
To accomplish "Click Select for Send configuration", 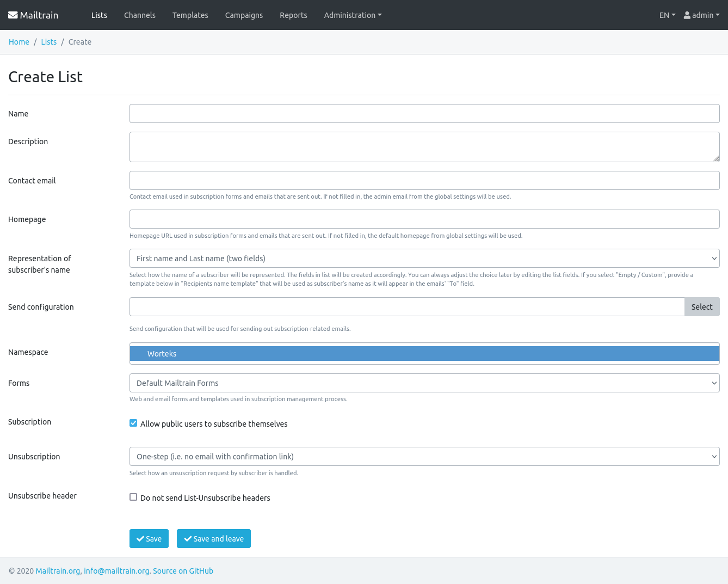I will click(702, 307).
